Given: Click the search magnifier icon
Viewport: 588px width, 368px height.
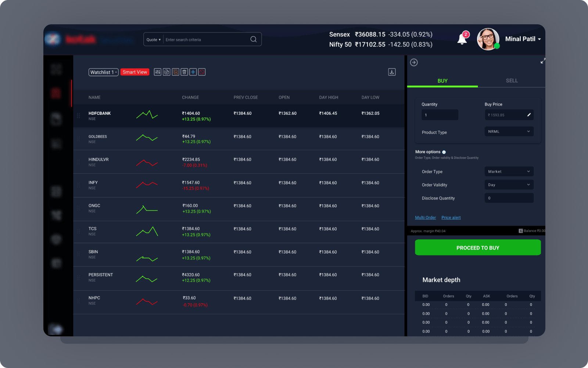Looking at the screenshot, I should pos(254,39).
